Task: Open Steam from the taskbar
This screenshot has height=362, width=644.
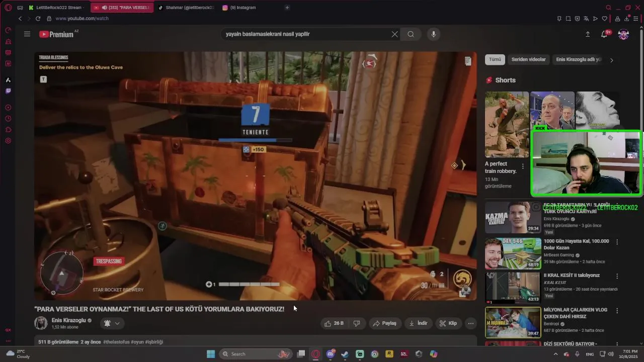Action: [x=345, y=354]
